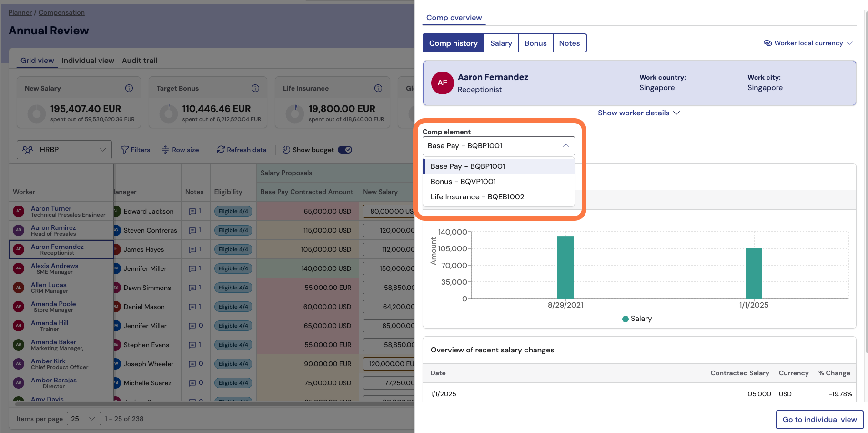Click Go to individual view button
This screenshot has height=433, width=868.
(x=819, y=420)
